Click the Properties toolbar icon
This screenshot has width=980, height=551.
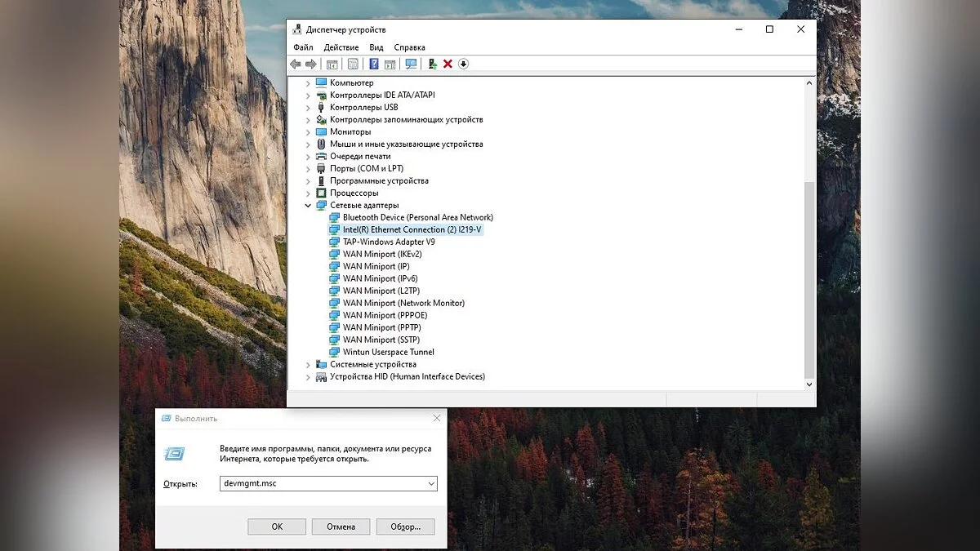pyautogui.click(x=353, y=64)
